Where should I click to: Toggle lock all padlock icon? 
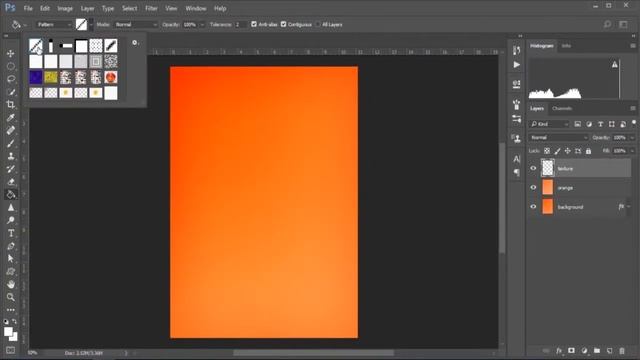tap(588, 151)
